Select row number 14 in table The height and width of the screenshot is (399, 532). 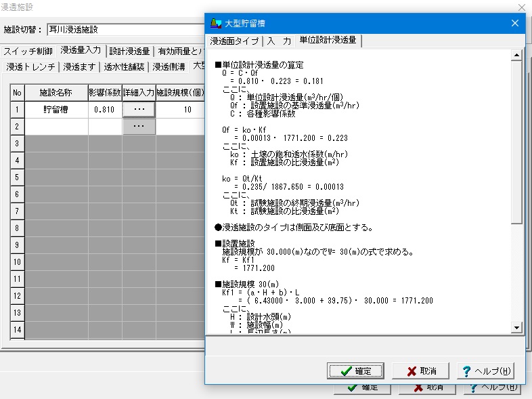[17, 330]
